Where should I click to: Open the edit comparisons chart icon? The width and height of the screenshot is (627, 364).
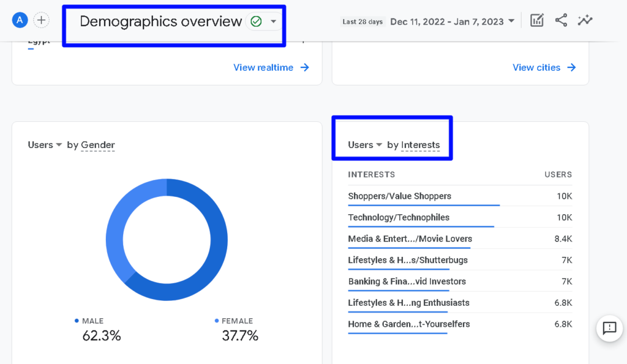coord(536,20)
